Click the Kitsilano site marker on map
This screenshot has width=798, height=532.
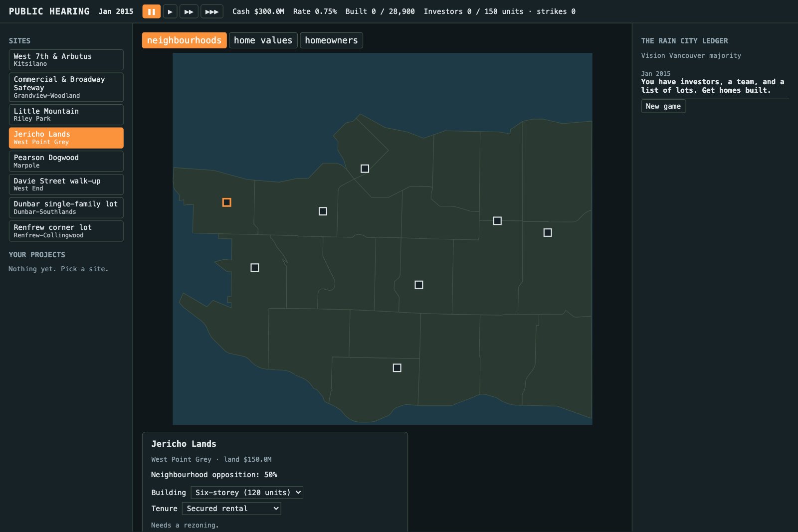click(x=323, y=211)
